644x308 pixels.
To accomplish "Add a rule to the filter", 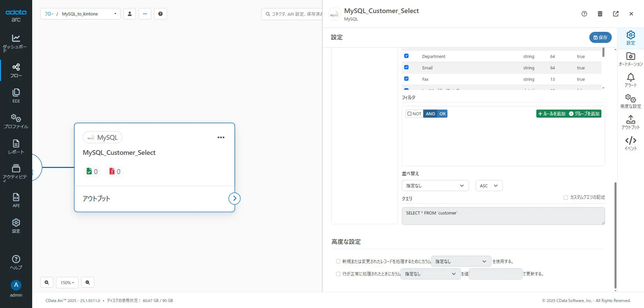I will [x=552, y=114].
